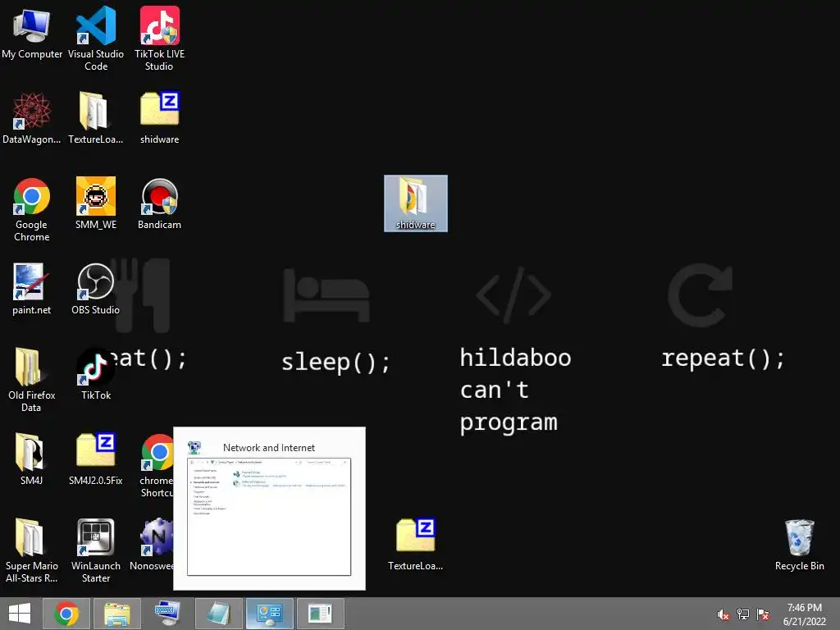Viewport: 840px width, 630px height.
Task: Click the Network and Internet preview title
Action: tap(269, 448)
